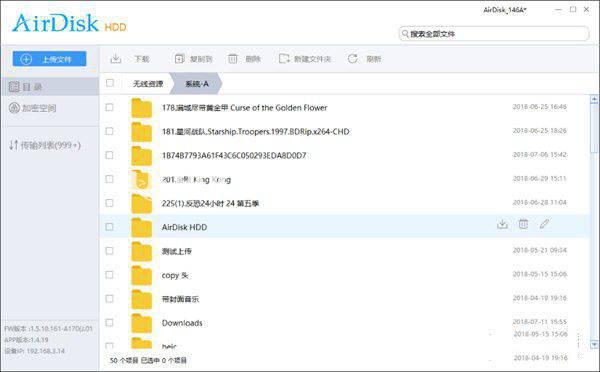600x372 pixels.
Task: Click '1B74B7793A61F43C6C050293EDA8D0D7' folder name
Action: tap(234, 155)
